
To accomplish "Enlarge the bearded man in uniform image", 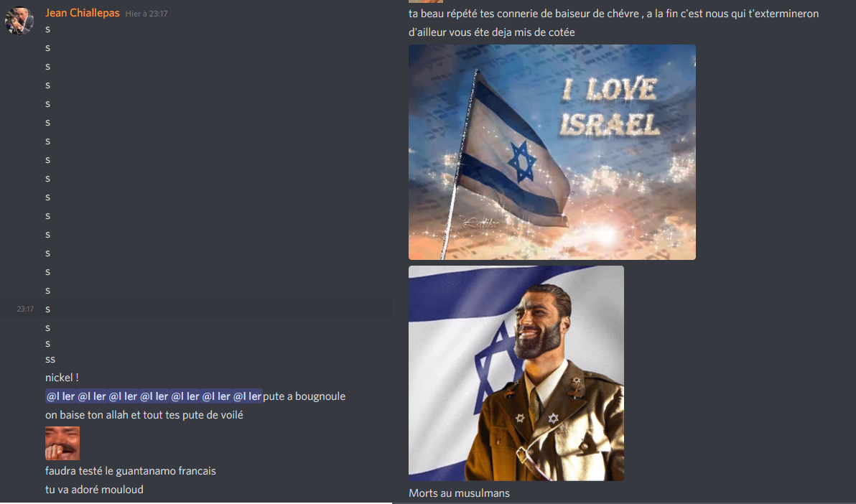I will pos(516,373).
